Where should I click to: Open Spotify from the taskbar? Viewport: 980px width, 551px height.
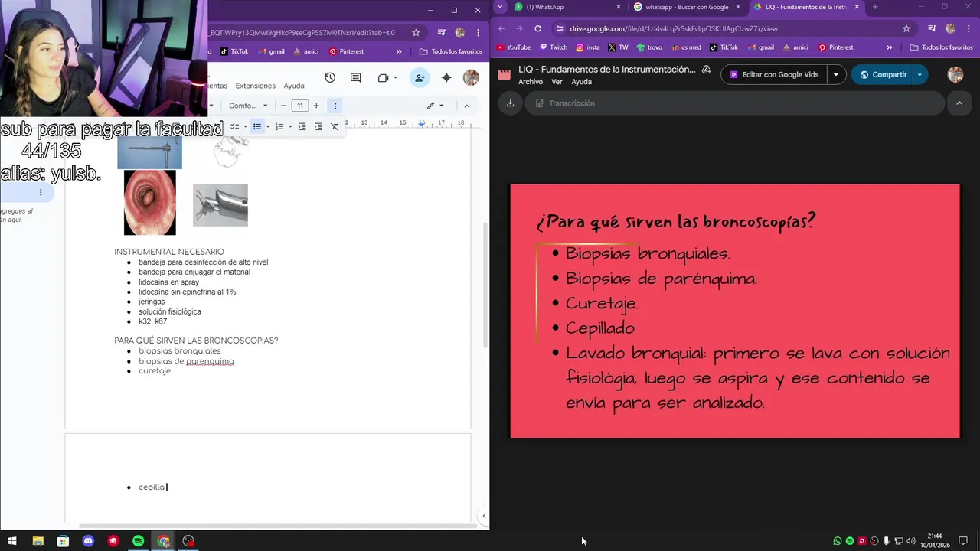click(139, 541)
